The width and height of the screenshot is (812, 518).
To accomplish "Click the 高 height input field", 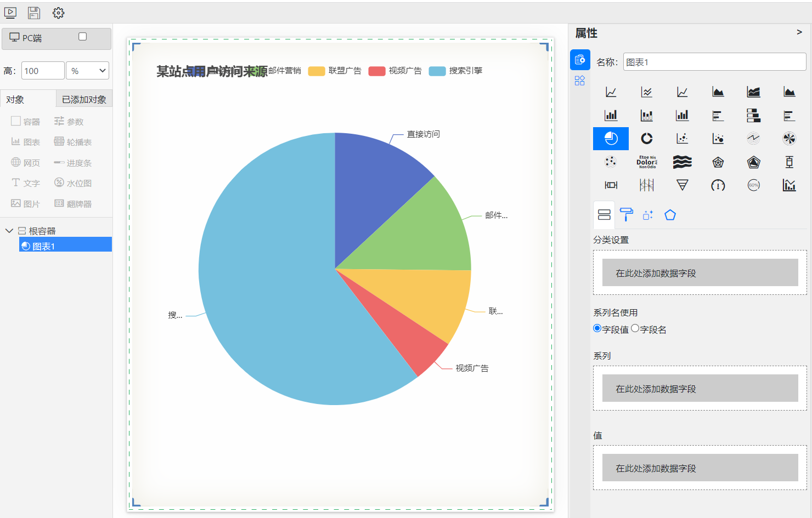I will [43, 71].
